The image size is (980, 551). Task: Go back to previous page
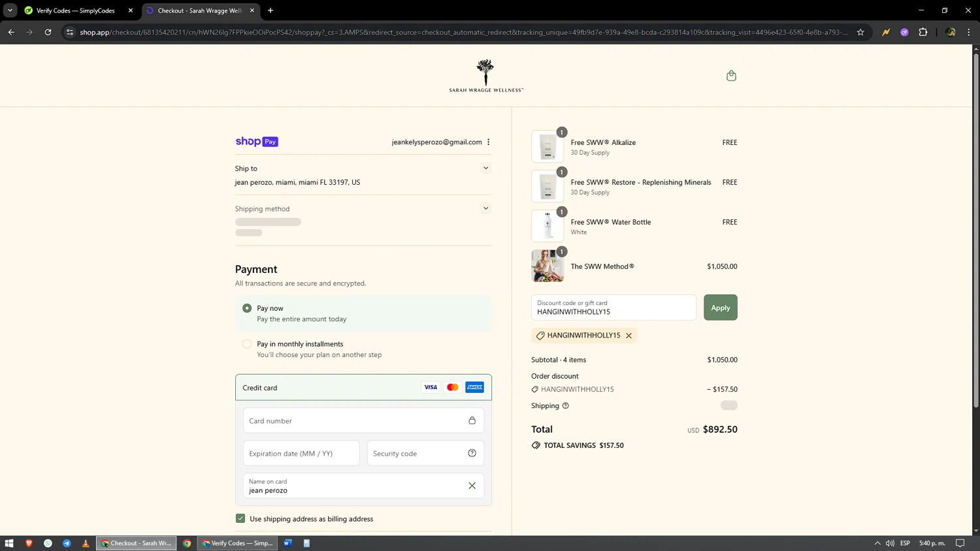[x=11, y=32]
